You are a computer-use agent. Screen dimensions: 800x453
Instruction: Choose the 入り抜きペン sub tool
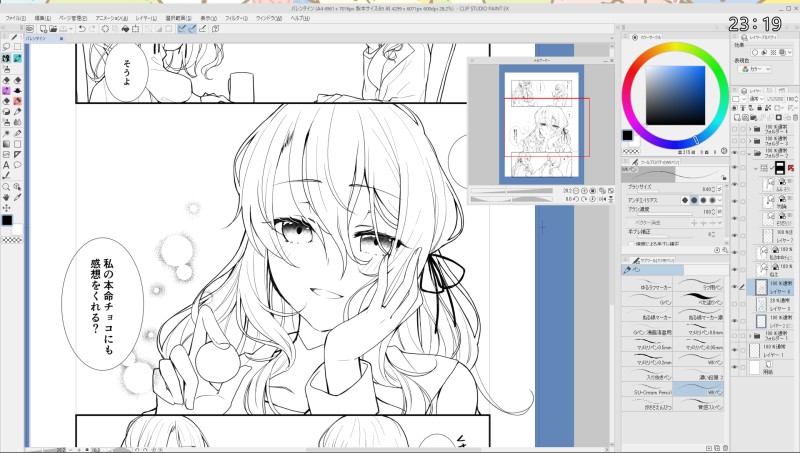tap(647, 376)
